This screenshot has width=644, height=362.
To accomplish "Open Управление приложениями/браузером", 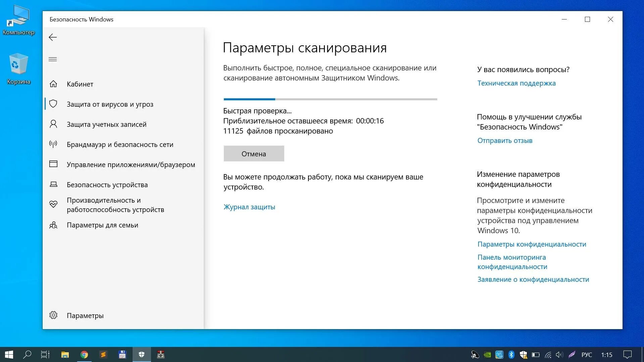I will point(123,165).
